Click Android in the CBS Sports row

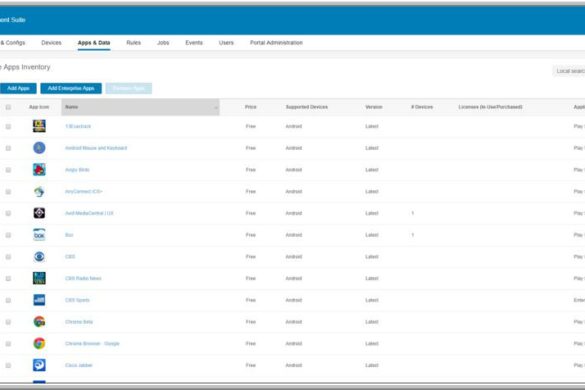pos(294,300)
